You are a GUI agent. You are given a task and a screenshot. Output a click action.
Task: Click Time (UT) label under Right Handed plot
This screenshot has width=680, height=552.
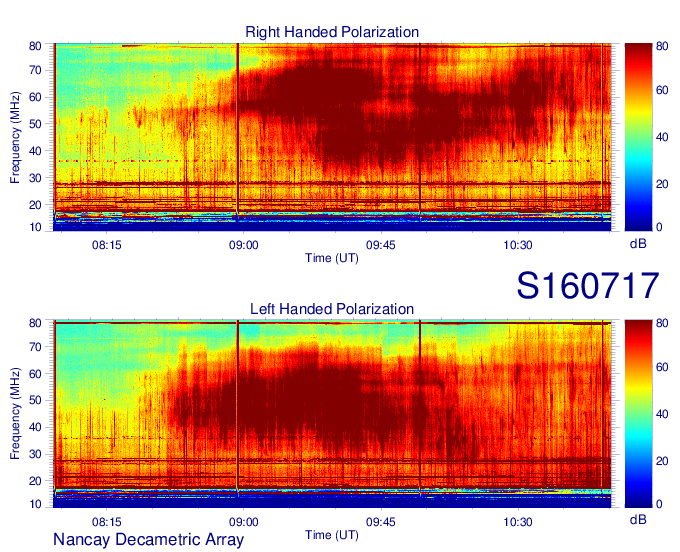pos(332,258)
